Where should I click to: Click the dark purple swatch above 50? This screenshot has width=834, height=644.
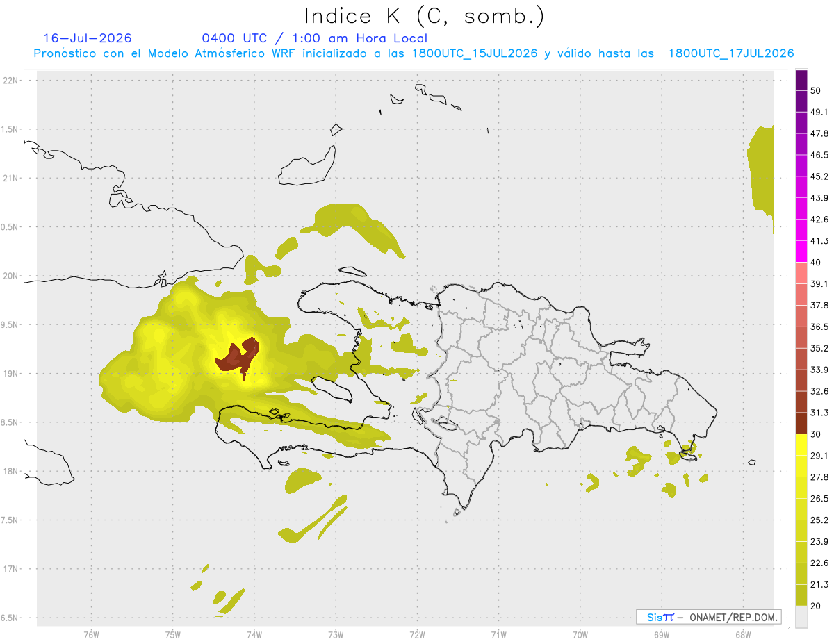(x=802, y=81)
